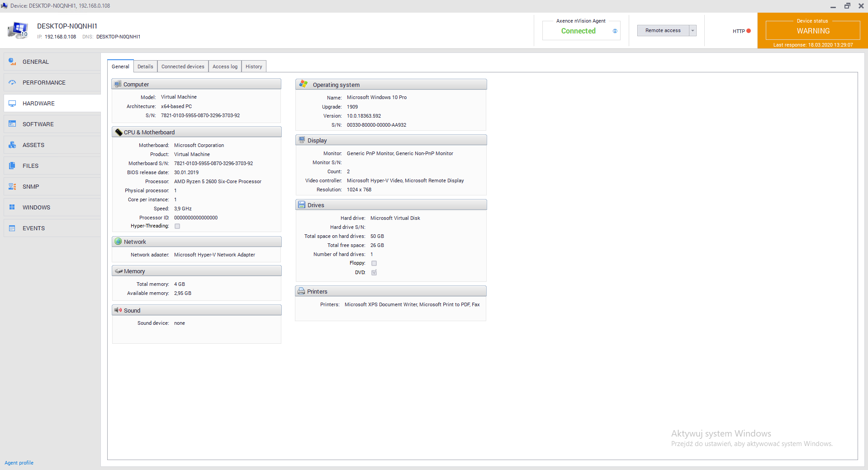This screenshot has width=868, height=470.
Task: Collapse the Drives section header
Action: click(391, 205)
